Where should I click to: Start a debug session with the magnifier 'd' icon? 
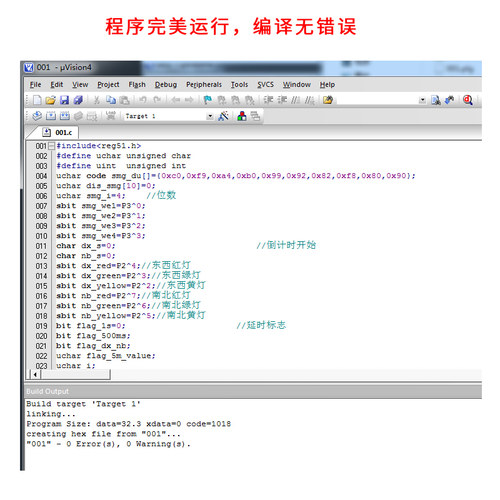tap(468, 100)
